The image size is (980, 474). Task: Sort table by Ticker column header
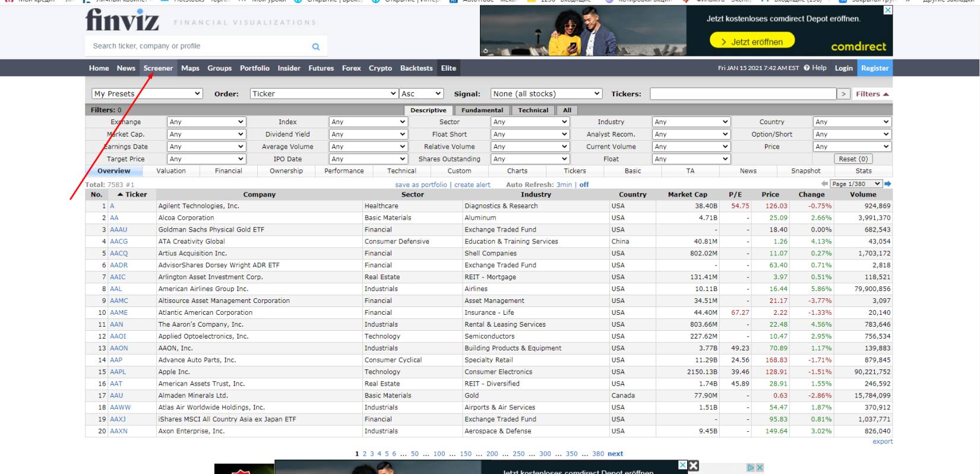tap(136, 194)
